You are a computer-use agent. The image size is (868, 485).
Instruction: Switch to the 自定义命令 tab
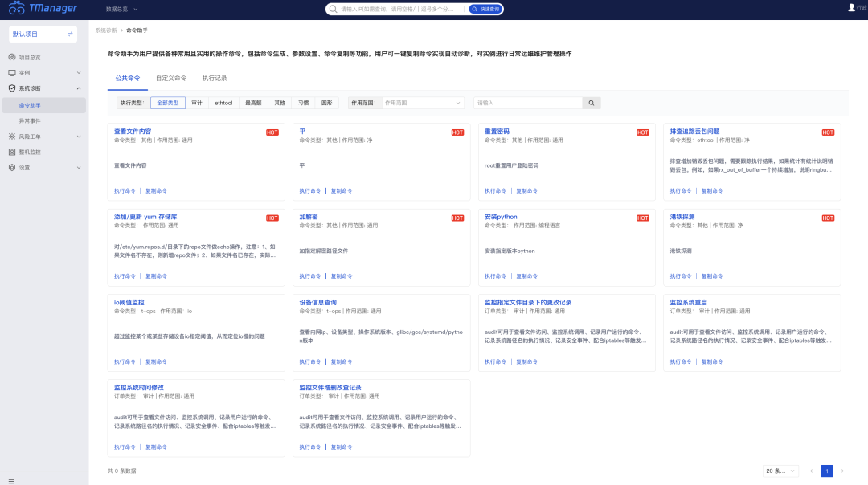pos(171,79)
